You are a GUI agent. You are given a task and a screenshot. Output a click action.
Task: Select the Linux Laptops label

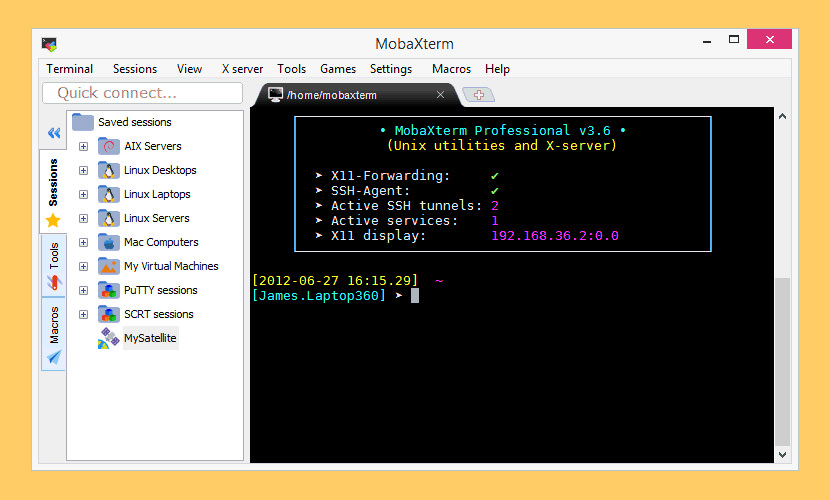(157, 194)
